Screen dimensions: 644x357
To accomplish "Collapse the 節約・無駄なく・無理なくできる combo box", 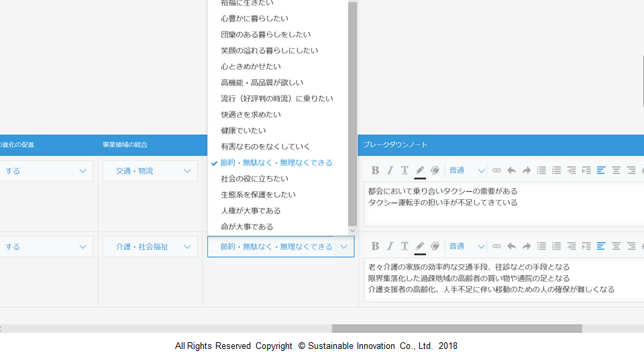I will click(x=343, y=247).
